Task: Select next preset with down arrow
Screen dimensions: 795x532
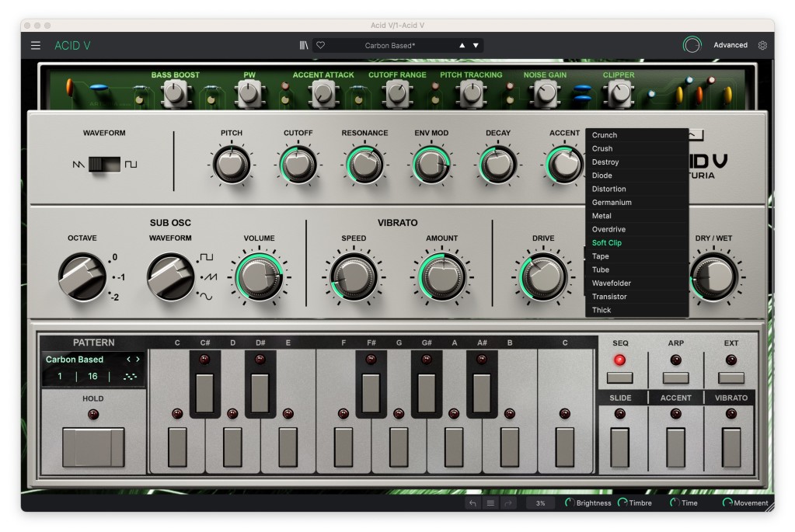Action: 476,46
